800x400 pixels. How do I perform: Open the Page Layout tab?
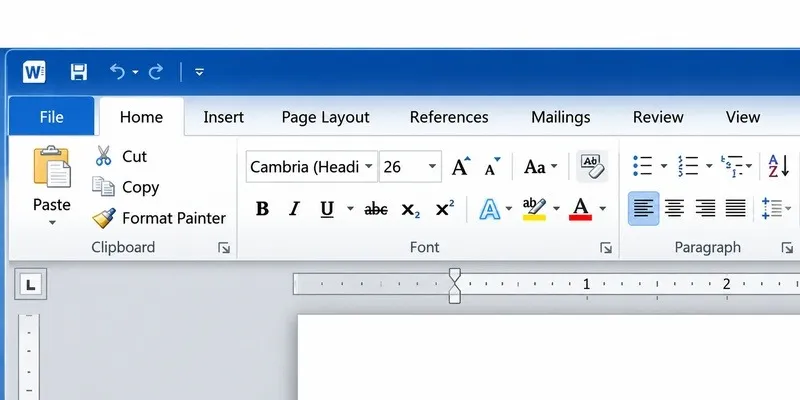tap(326, 117)
